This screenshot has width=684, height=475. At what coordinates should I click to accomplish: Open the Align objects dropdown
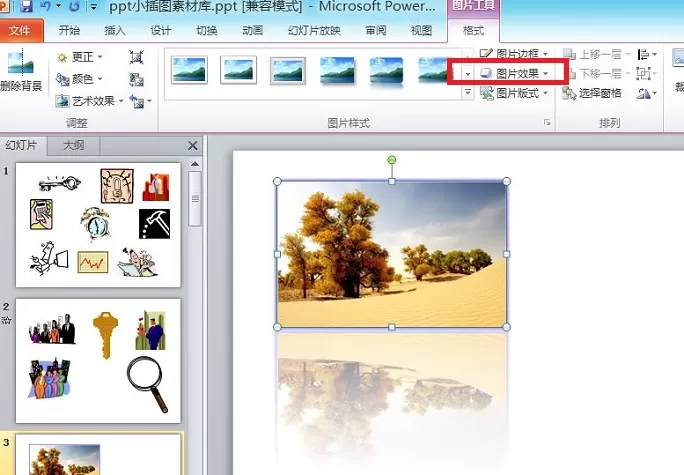coord(647,55)
